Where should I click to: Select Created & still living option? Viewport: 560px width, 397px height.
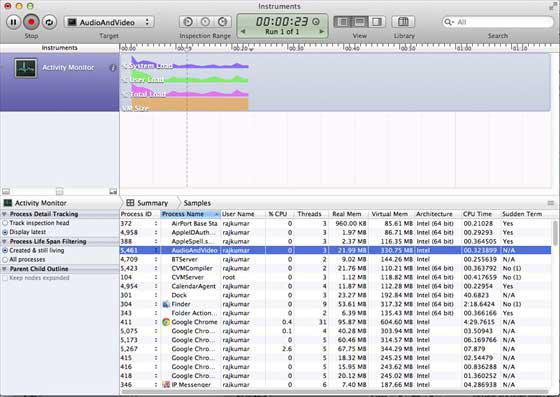pyautogui.click(x=5, y=251)
